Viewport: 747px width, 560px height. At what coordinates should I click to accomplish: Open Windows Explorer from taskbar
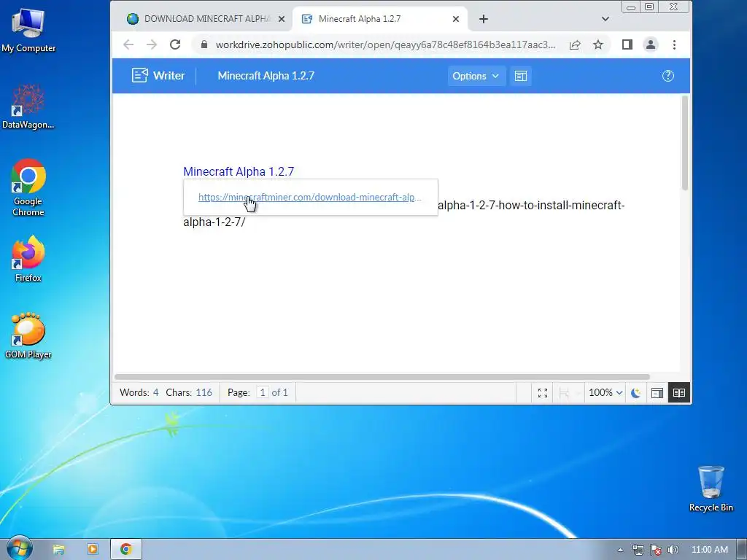click(58, 550)
